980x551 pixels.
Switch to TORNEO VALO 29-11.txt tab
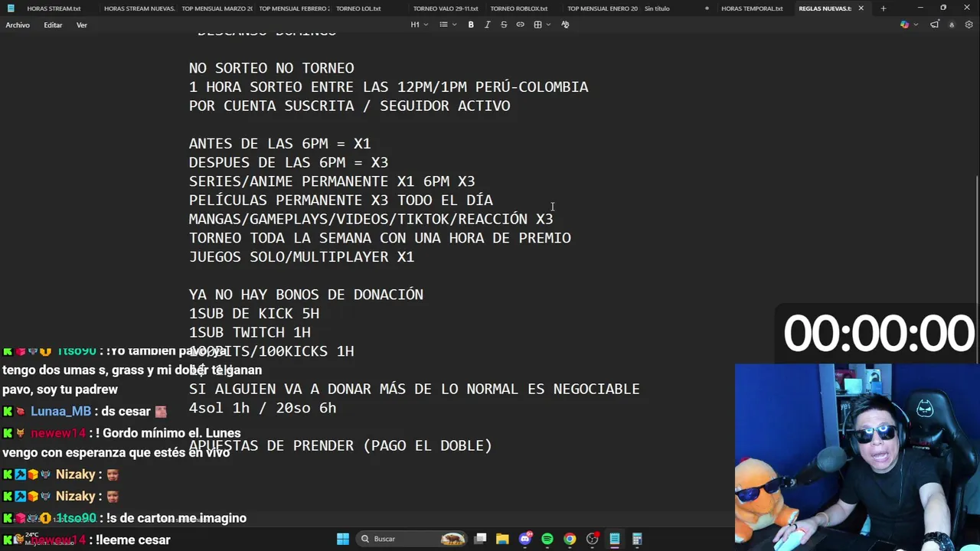(x=446, y=8)
